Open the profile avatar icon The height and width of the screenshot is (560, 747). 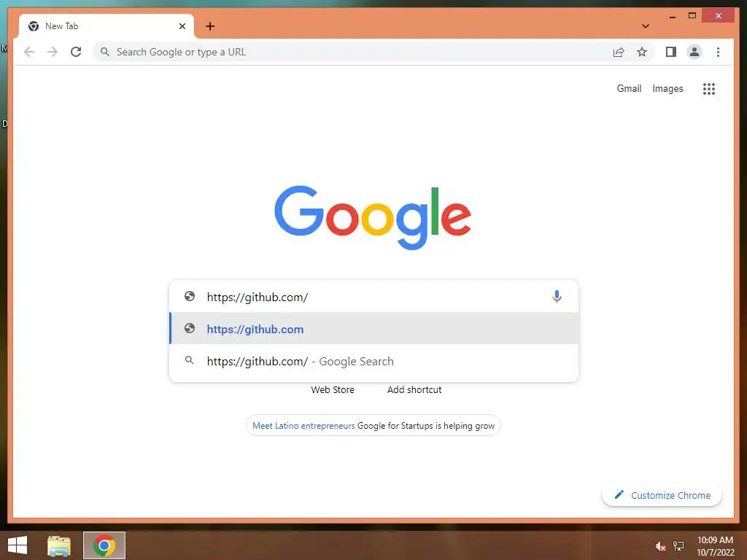(x=694, y=52)
